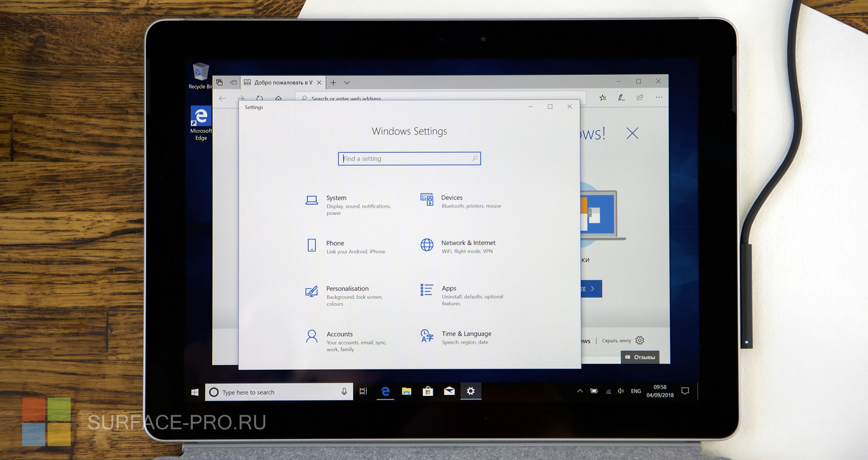Screen dimensions: 868x460
Task: Click the Edge back arrow
Action: (222, 98)
